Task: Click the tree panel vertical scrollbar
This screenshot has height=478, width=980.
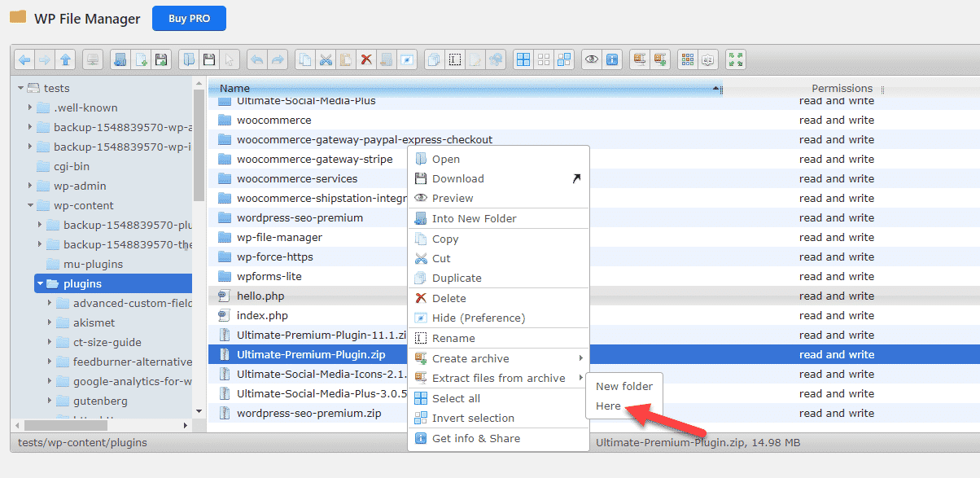Action: point(199,145)
